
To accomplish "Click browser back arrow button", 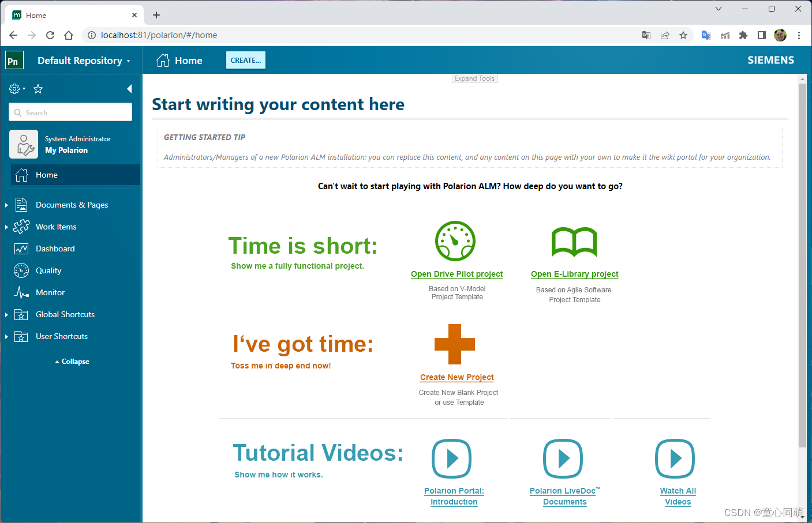I will [13, 35].
